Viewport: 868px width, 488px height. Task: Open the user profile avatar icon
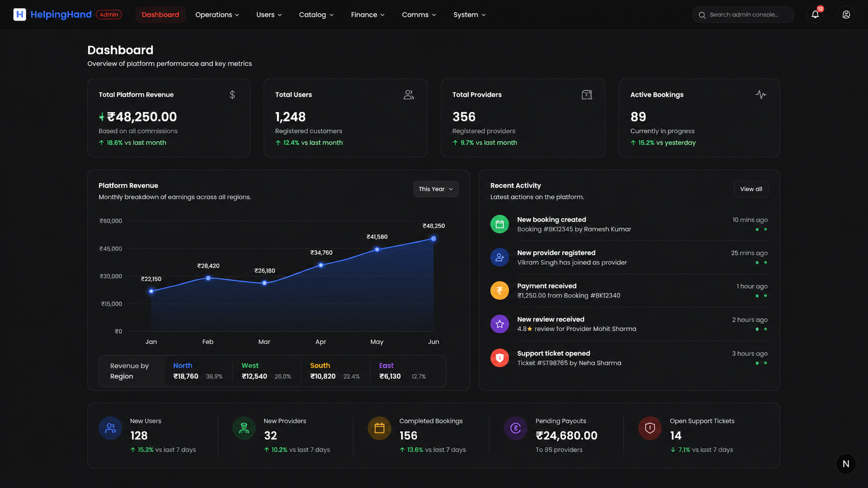click(x=846, y=15)
